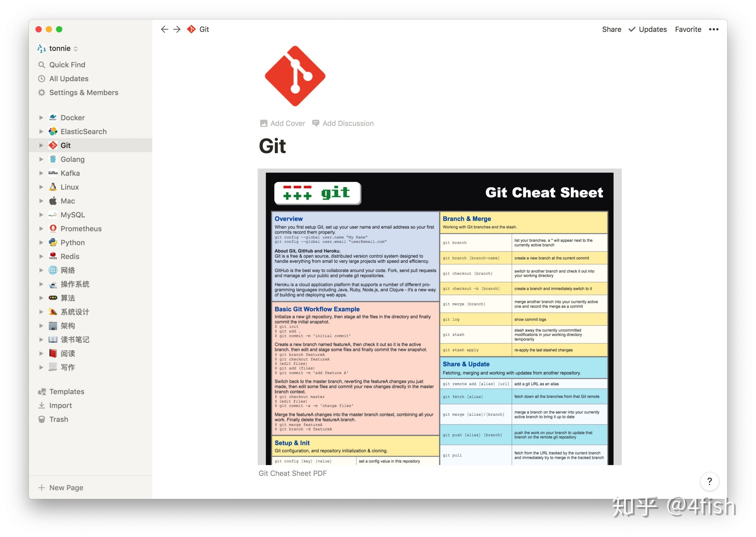Click Add Discussion above the title

point(343,124)
